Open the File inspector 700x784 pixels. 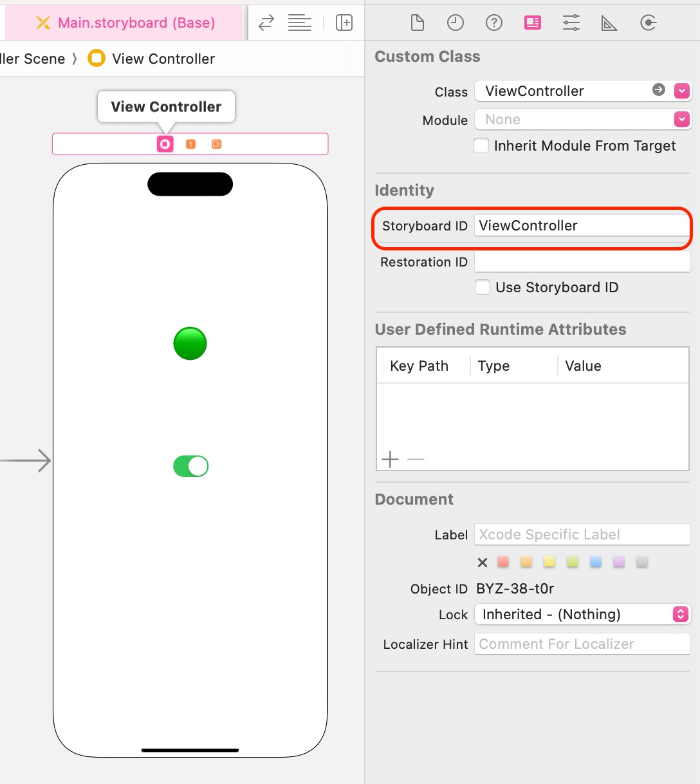(x=417, y=23)
